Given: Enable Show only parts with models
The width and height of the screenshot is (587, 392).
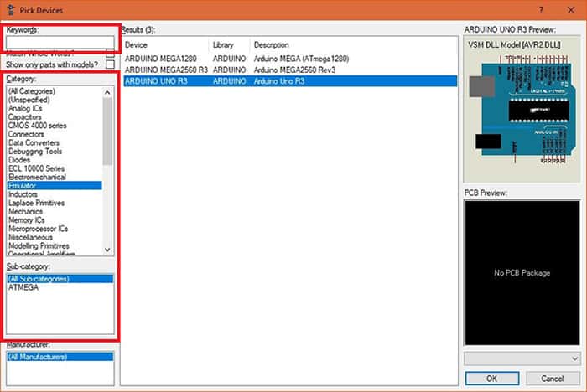Looking at the screenshot, I should pyautogui.click(x=110, y=64).
